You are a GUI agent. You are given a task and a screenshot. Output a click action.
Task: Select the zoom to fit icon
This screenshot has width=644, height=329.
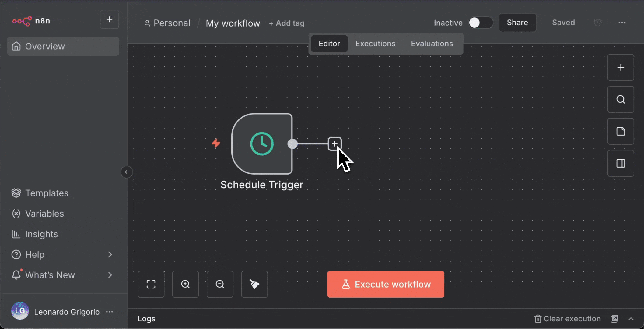point(151,284)
